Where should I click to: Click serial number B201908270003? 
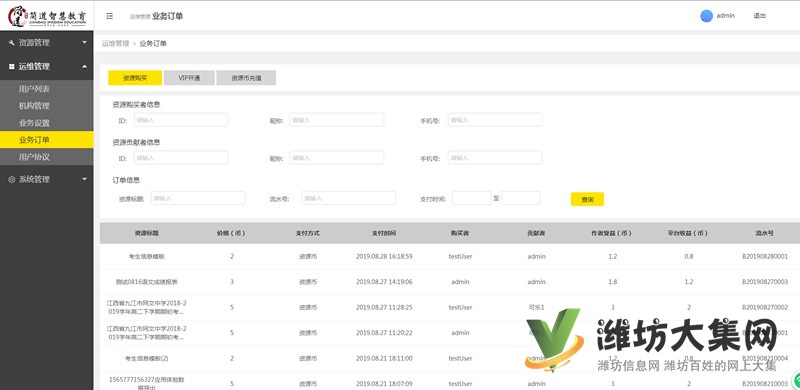(764, 282)
